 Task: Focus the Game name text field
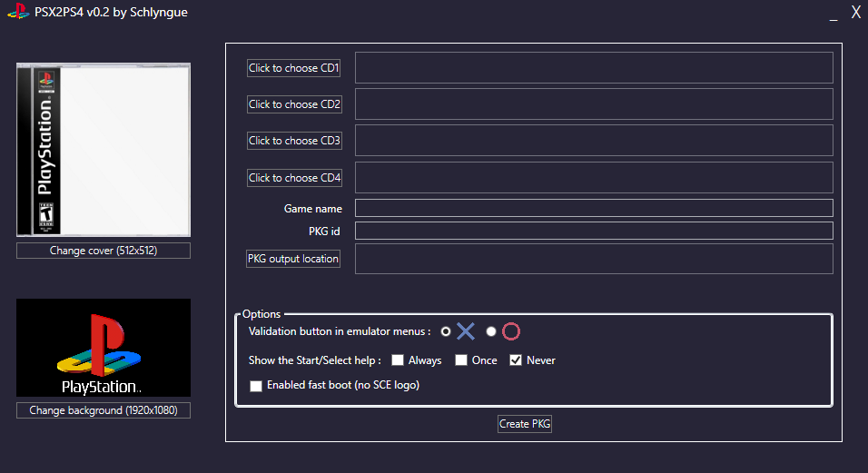pos(594,208)
